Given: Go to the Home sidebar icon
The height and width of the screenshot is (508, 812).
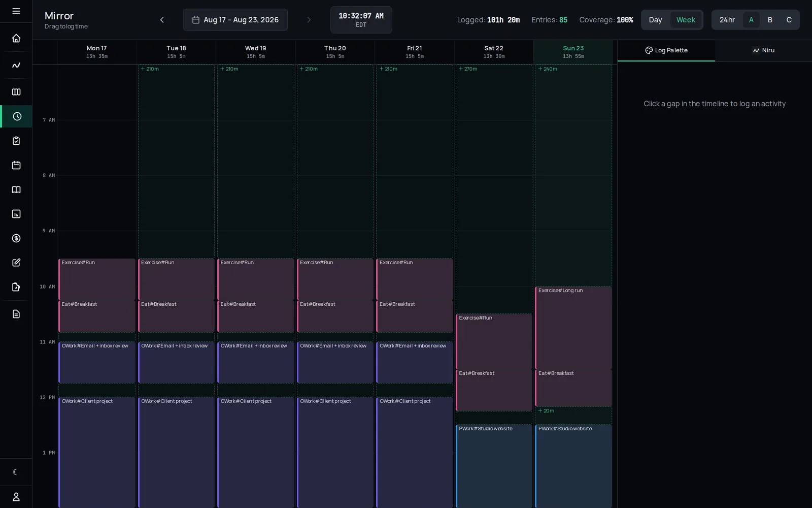Looking at the screenshot, I should 16,38.
